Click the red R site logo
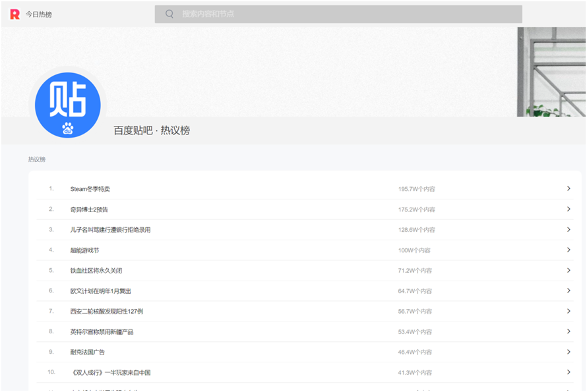 pos(15,14)
